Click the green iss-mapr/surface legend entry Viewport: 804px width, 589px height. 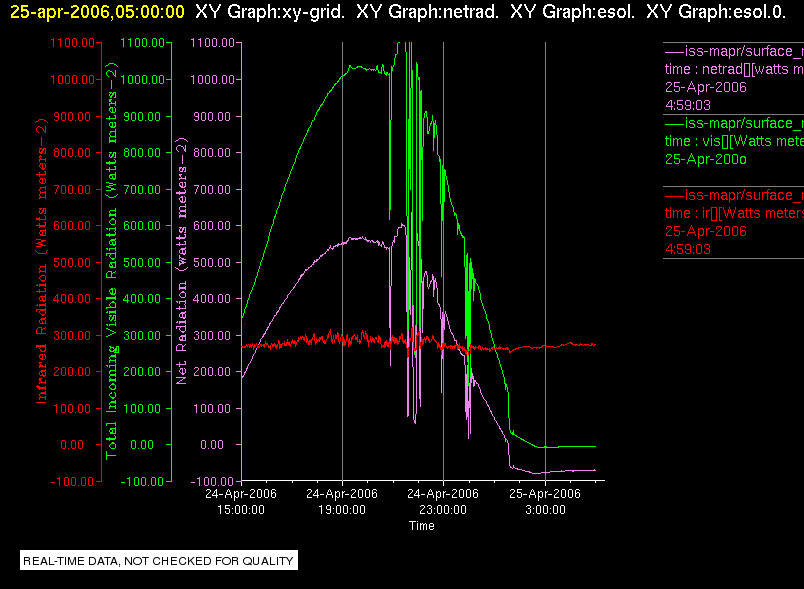(x=734, y=123)
